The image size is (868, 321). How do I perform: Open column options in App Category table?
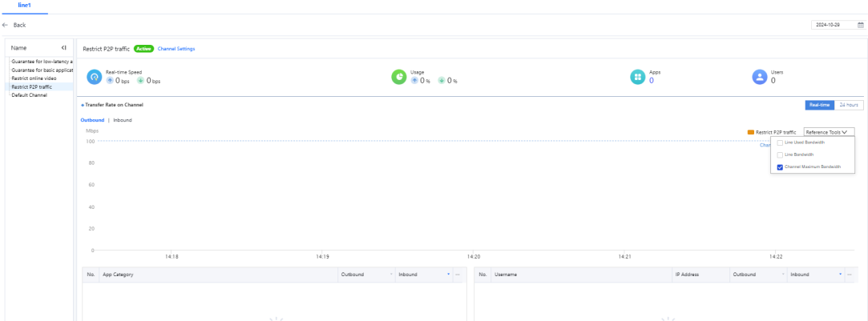point(458,275)
